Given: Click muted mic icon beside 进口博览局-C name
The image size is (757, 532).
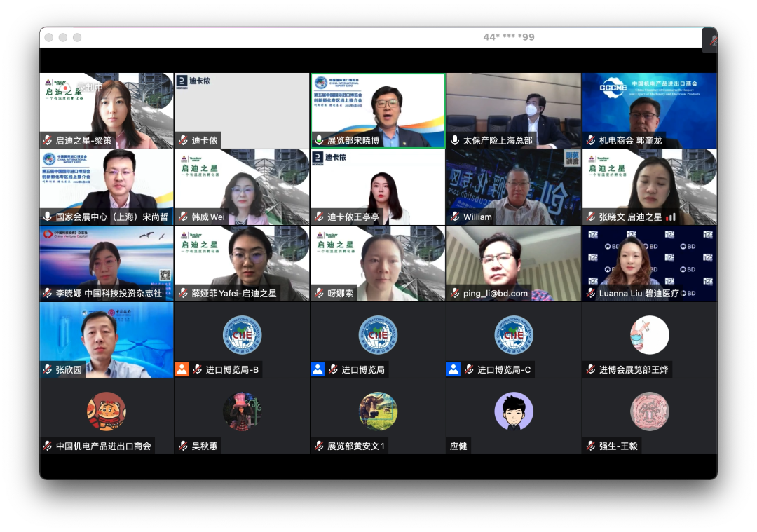Looking at the screenshot, I should pos(469,370).
